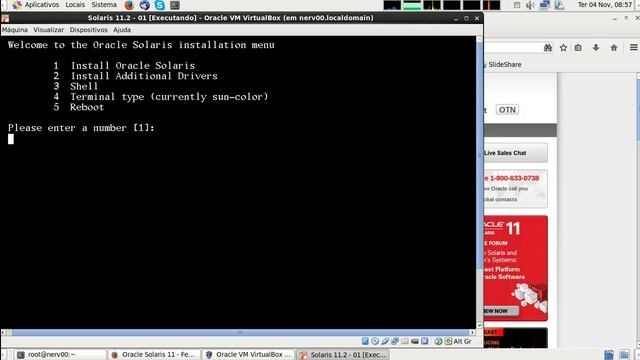Screen dimensions: 640x360
Task: Click the date and time clock
Action: [605, 5]
